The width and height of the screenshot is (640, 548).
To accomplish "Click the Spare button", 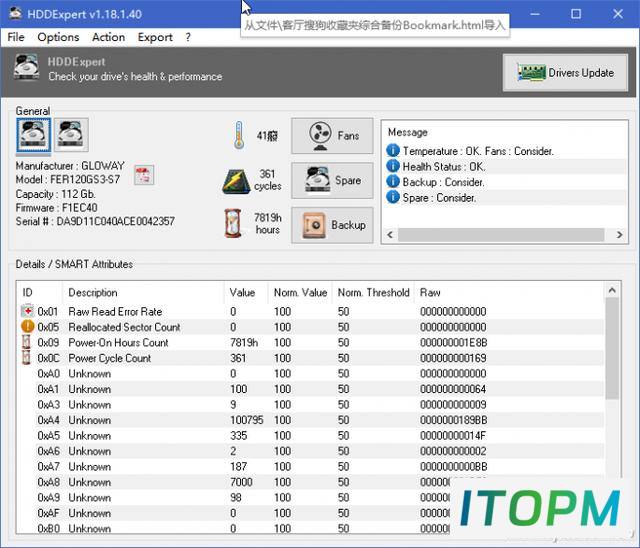I will point(332,180).
